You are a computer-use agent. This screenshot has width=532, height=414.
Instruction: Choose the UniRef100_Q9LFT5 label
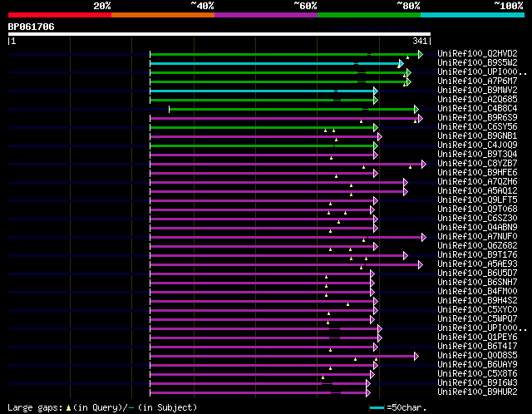(477, 200)
